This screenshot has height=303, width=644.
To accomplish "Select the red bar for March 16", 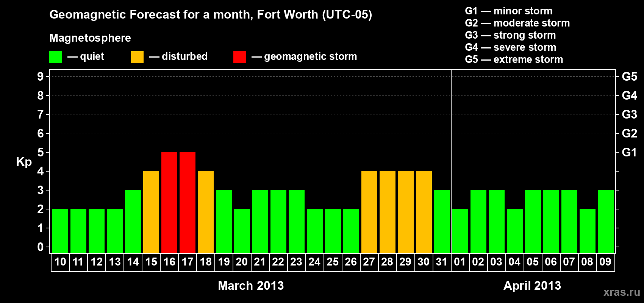I will click(169, 202).
